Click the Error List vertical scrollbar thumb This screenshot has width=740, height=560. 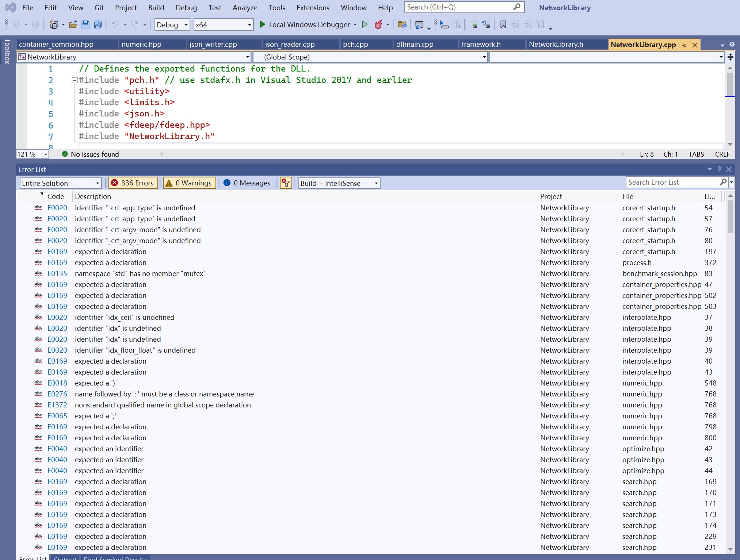(730, 217)
